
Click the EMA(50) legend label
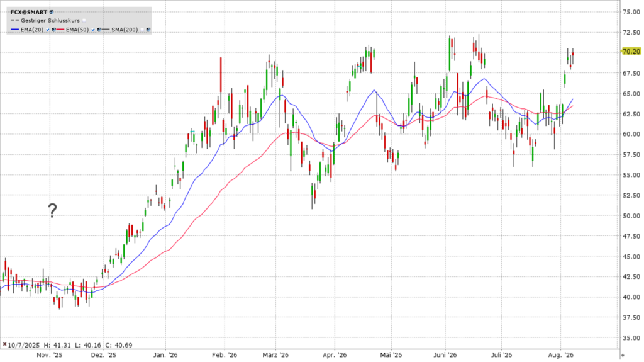pyautogui.click(x=77, y=30)
